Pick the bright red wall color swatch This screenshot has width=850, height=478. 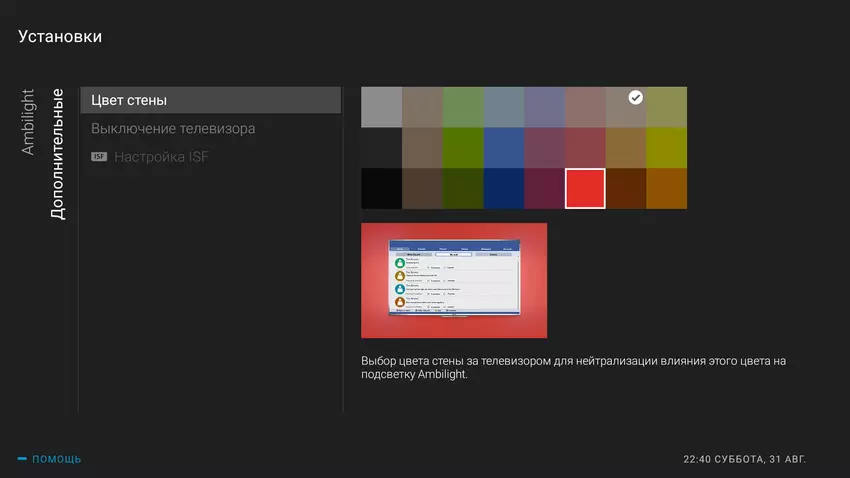585,188
